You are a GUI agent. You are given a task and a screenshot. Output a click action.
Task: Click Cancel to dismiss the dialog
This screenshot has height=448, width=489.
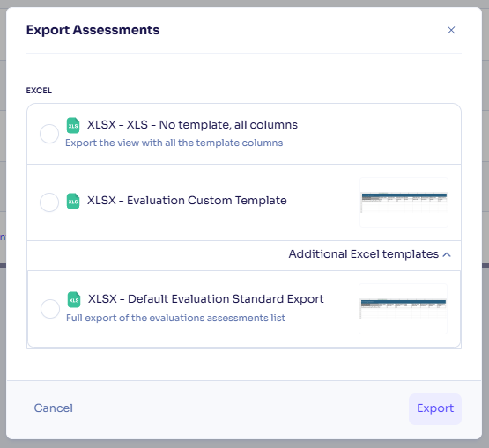pyautogui.click(x=54, y=408)
